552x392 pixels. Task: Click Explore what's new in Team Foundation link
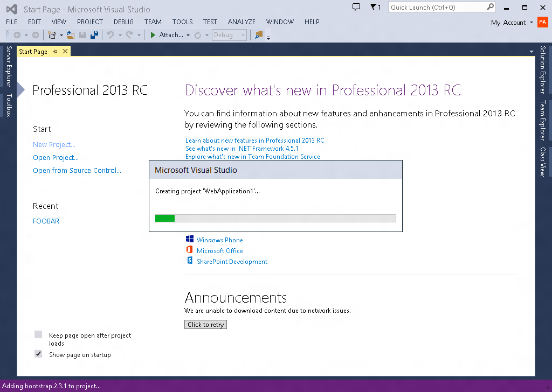(252, 157)
